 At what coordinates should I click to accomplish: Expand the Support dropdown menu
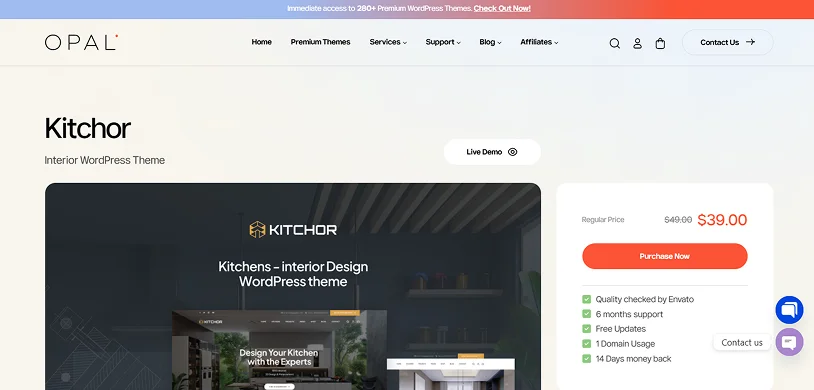(443, 42)
